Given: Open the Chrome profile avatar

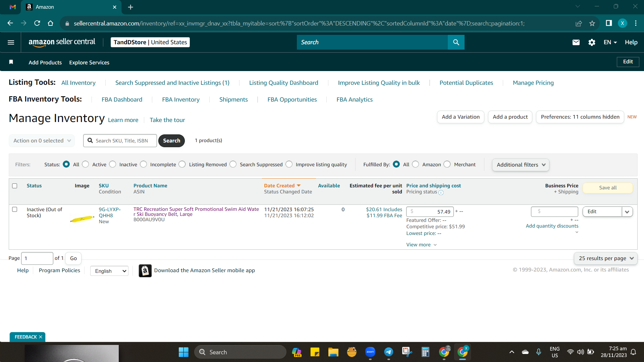Looking at the screenshot, I should click(623, 23).
